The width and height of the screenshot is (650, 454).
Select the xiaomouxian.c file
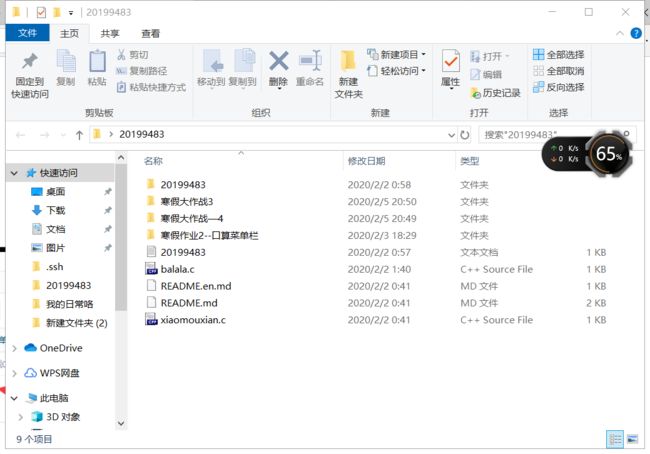(193, 320)
